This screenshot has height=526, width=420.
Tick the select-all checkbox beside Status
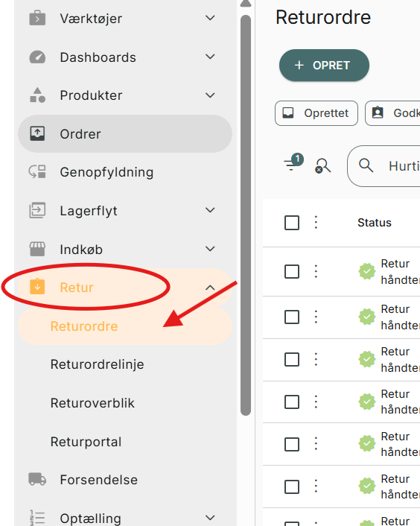tap(292, 223)
